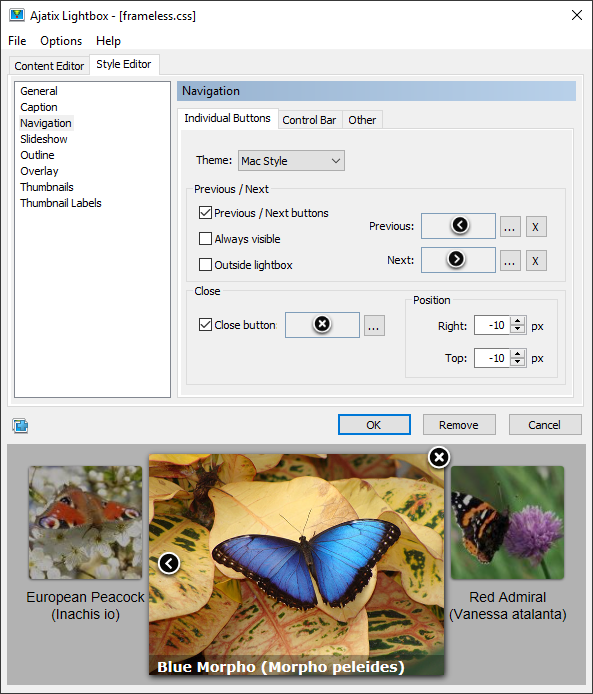The image size is (593, 694).
Task: Click the previous arrow on Blue Morpho image
Action: click(x=169, y=563)
